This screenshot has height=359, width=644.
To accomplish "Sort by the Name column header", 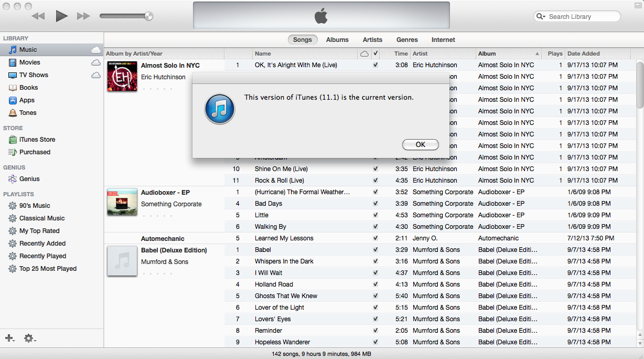I will (305, 54).
